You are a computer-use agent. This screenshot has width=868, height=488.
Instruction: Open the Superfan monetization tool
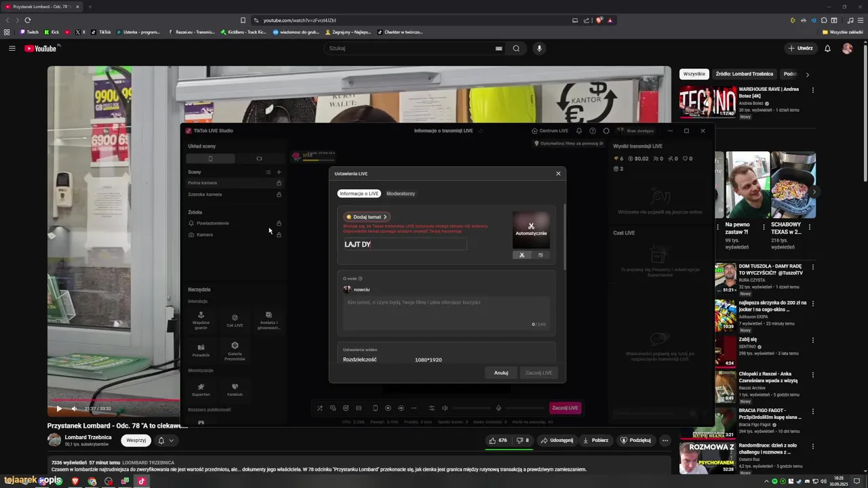coord(201,389)
